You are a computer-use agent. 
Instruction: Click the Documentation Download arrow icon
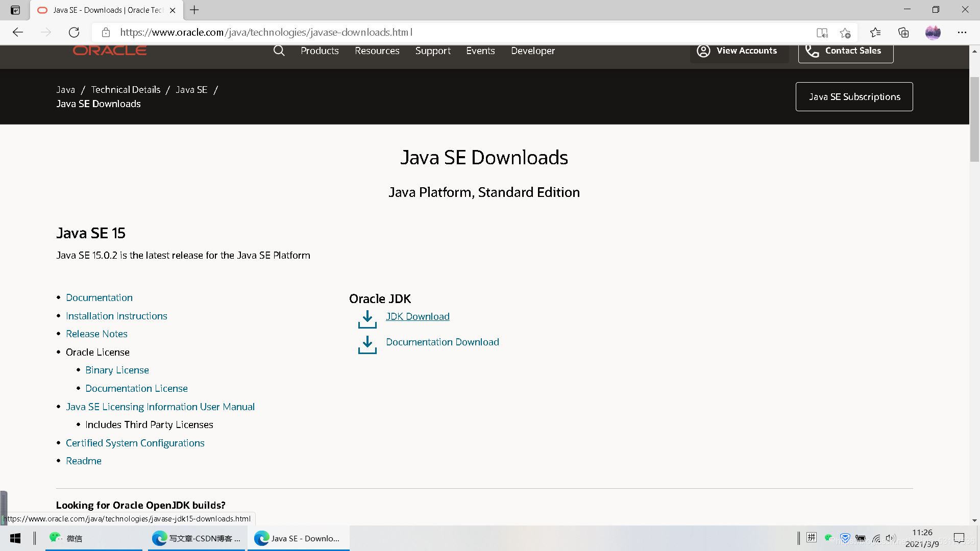pyautogui.click(x=367, y=345)
